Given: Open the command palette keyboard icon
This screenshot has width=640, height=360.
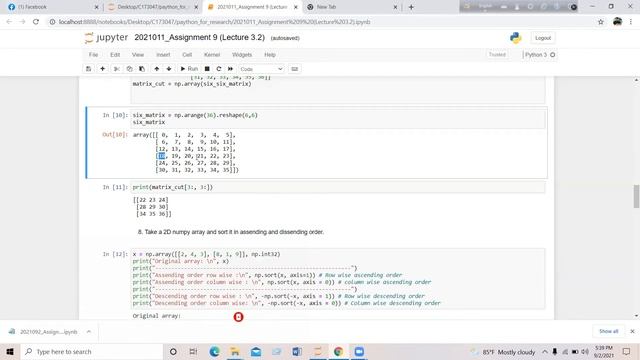Looking at the screenshot, I should click(x=295, y=69).
